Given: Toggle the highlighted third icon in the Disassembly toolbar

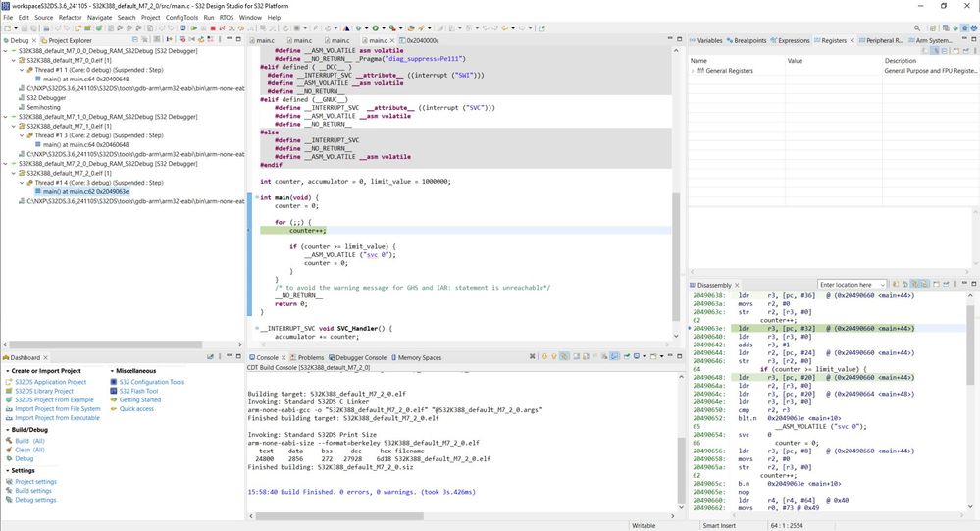Looking at the screenshot, I should point(914,284).
